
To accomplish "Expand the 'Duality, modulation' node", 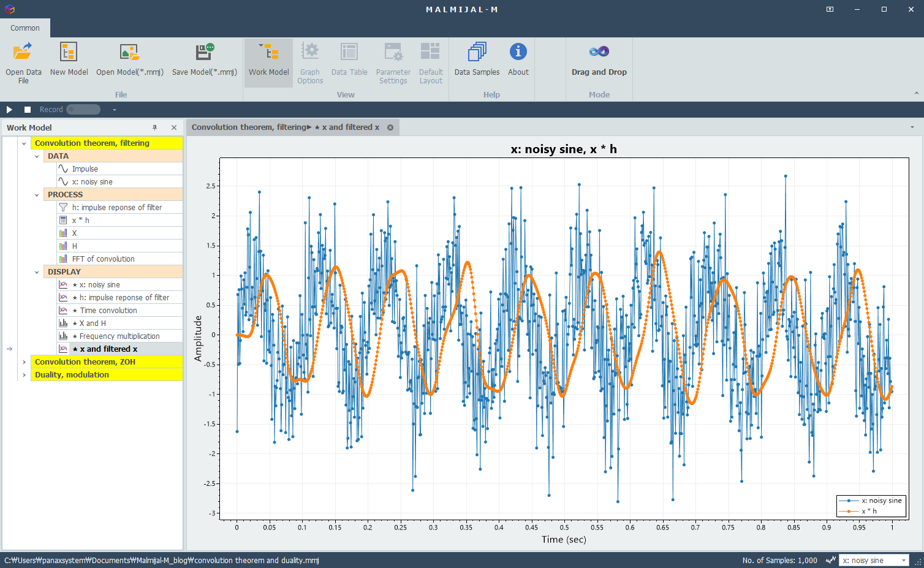I will point(24,375).
